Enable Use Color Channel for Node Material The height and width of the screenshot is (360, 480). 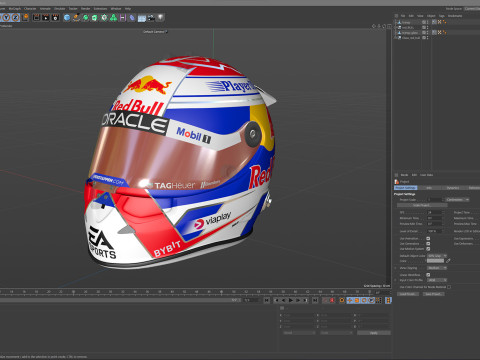[449, 287]
